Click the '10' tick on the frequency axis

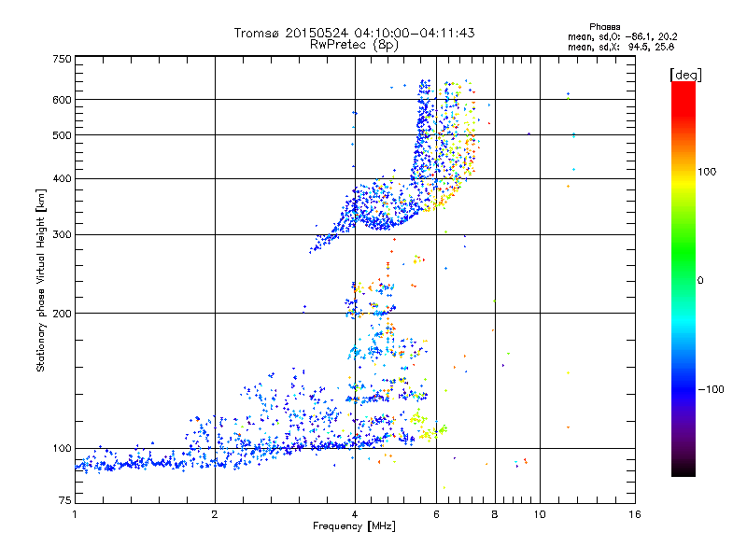point(540,514)
